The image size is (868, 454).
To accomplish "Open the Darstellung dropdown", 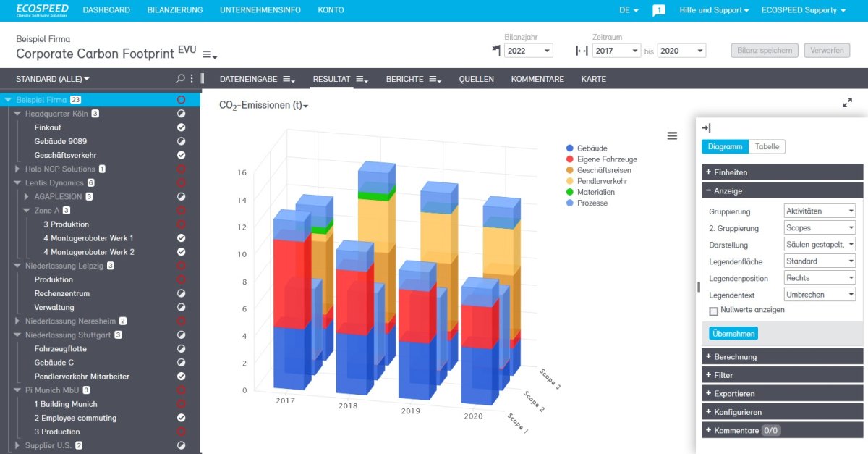I will (820, 245).
